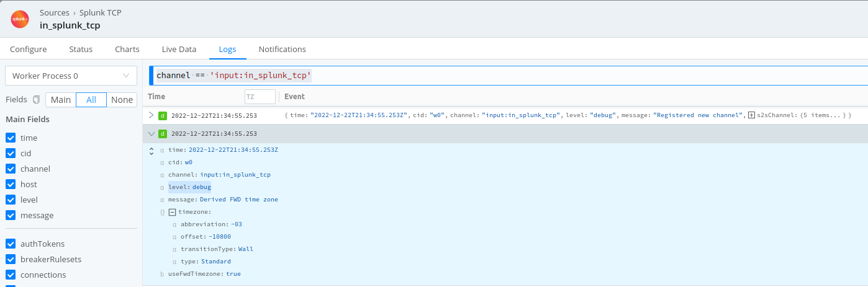Uncheck the cid field checkbox
The height and width of the screenshot is (287, 868).
tap(11, 153)
